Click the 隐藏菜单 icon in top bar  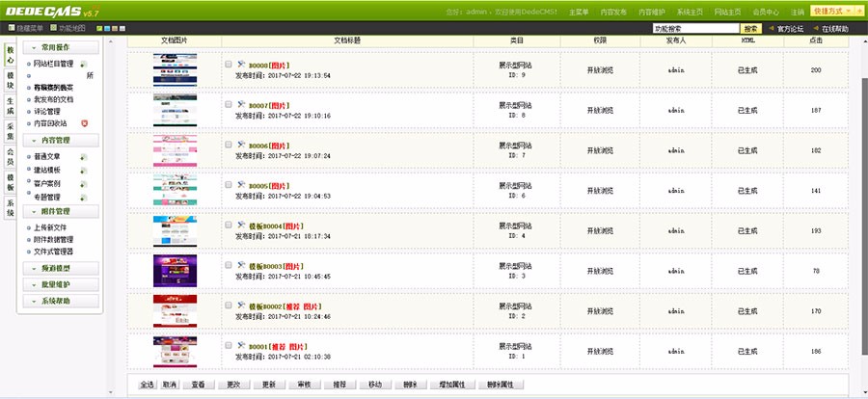tap(10, 29)
